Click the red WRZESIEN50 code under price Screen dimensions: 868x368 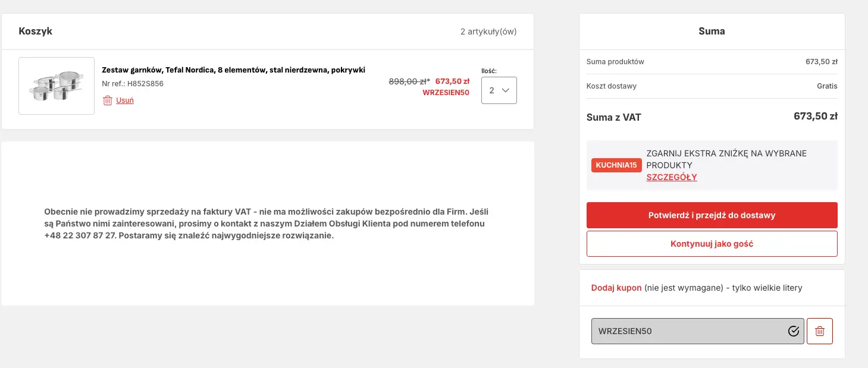coord(446,93)
